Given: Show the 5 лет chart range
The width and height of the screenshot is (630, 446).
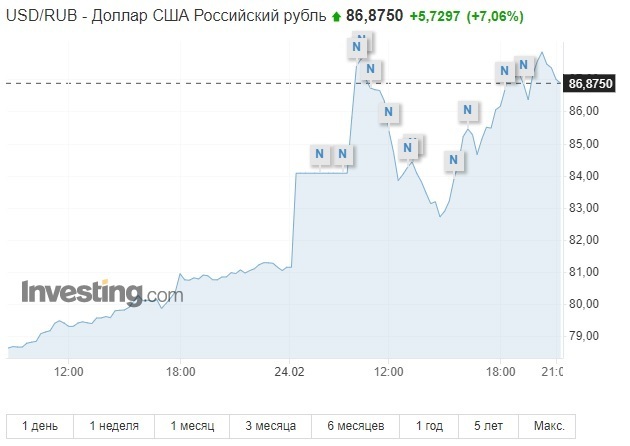Looking at the screenshot, I should click(x=489, y=426).
